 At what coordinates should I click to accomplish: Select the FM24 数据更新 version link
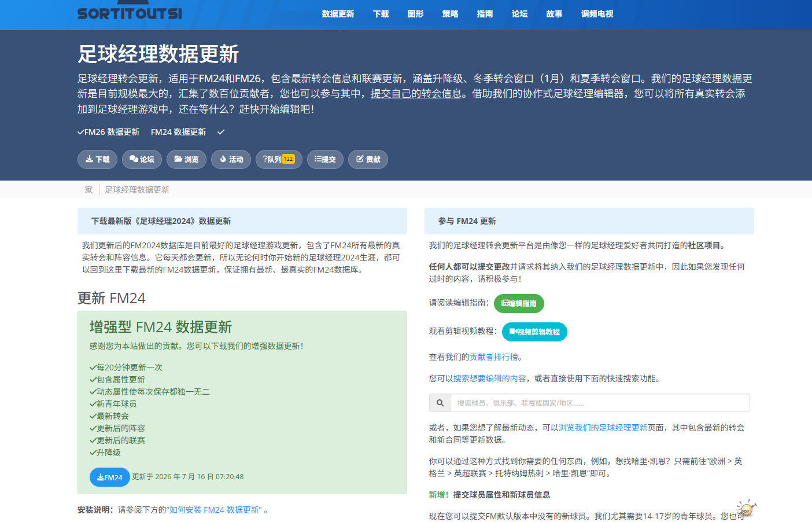(x=178, y=132)
